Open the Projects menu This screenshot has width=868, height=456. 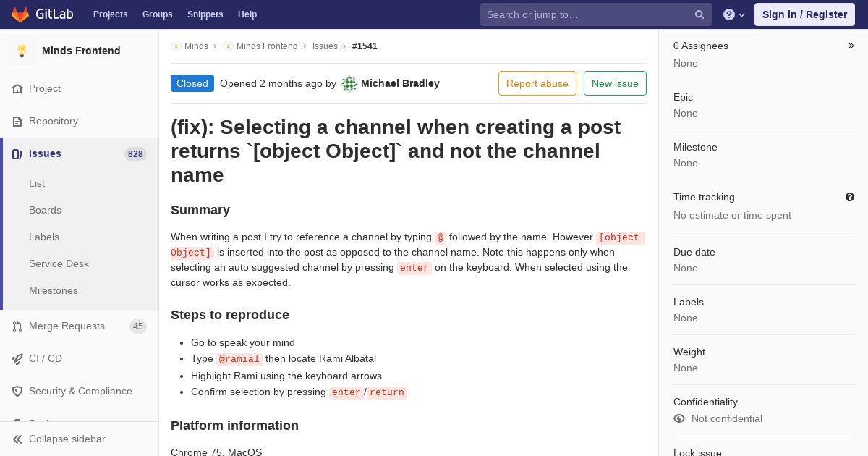pos(110,14)
